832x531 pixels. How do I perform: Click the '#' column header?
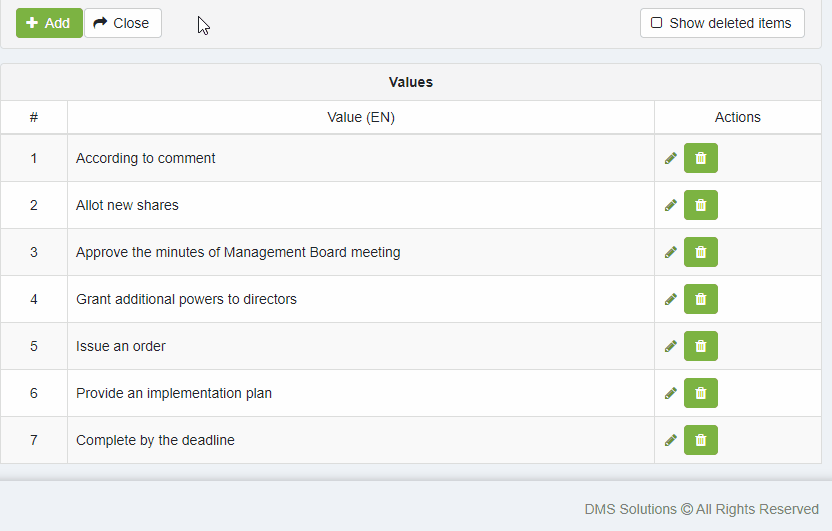(x=34, y=117)
